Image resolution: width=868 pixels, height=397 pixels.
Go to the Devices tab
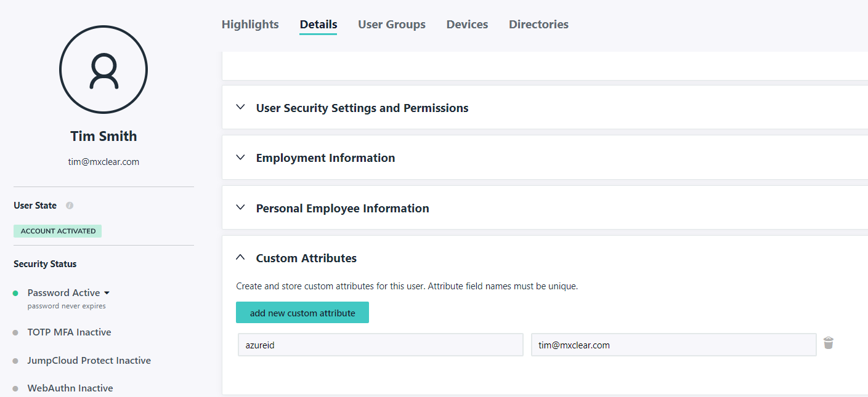[x=467, y=25]
